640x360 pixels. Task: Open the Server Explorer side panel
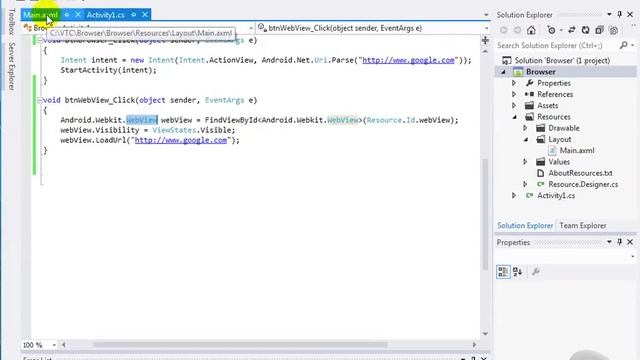pos(12,66)
